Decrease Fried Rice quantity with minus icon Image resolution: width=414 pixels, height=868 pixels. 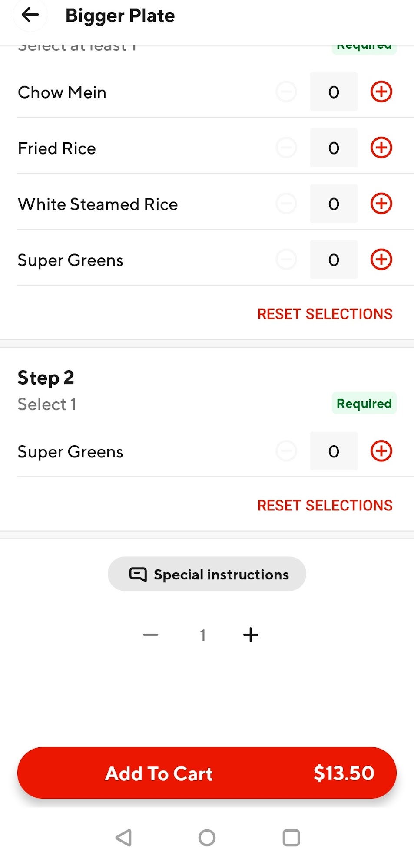pos(286,148)
